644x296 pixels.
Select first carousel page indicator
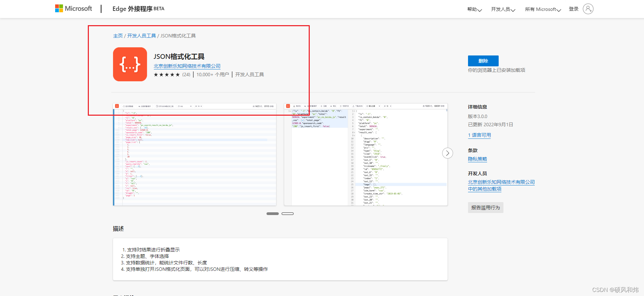[x=273, y=214]
